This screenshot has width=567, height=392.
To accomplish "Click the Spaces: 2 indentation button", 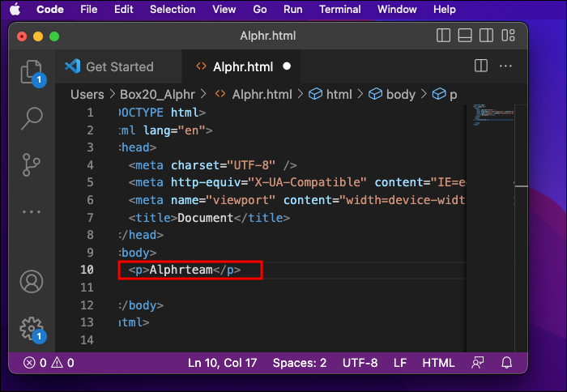I will (x=300, y=363).
